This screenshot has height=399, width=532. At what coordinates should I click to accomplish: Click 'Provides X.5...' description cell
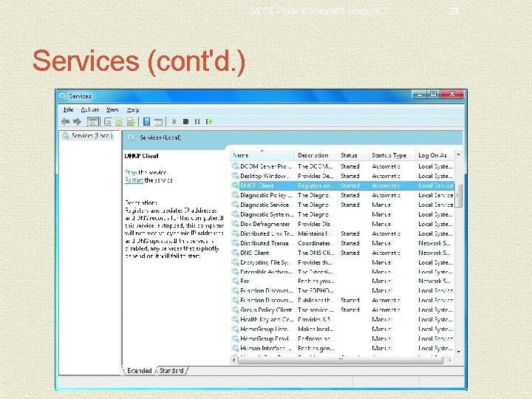point(316,319)
